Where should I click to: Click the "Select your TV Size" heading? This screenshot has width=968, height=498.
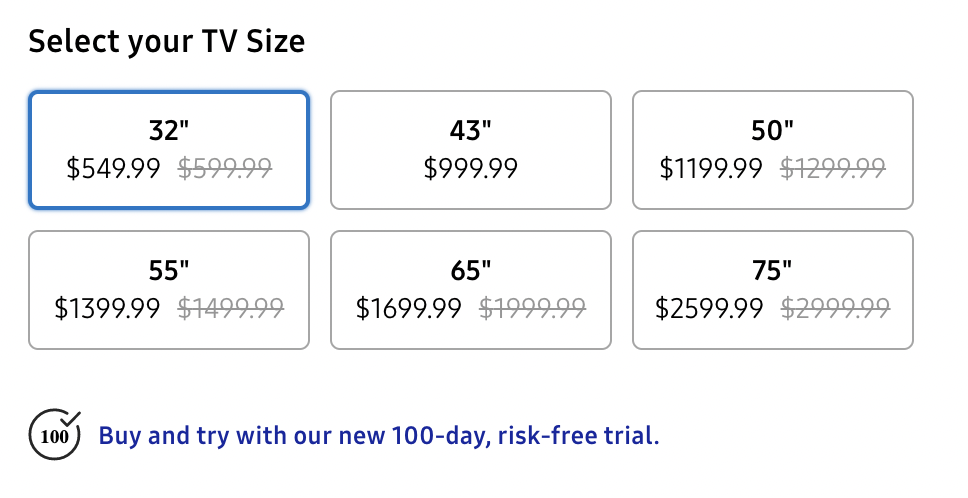(167, 42)
